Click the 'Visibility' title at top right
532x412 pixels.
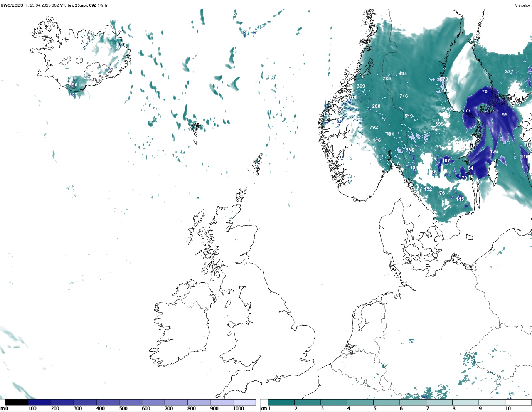click(x=522, y=5)
